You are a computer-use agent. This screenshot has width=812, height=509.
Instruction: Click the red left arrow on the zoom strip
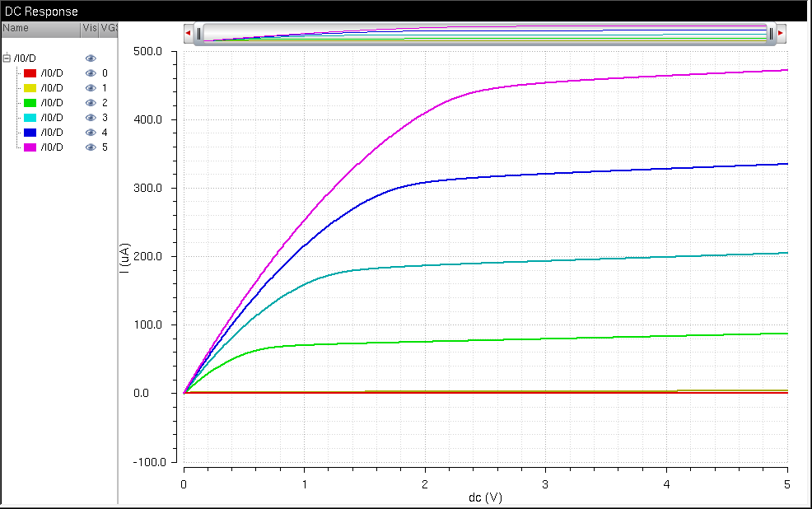[x=189, y=33]
